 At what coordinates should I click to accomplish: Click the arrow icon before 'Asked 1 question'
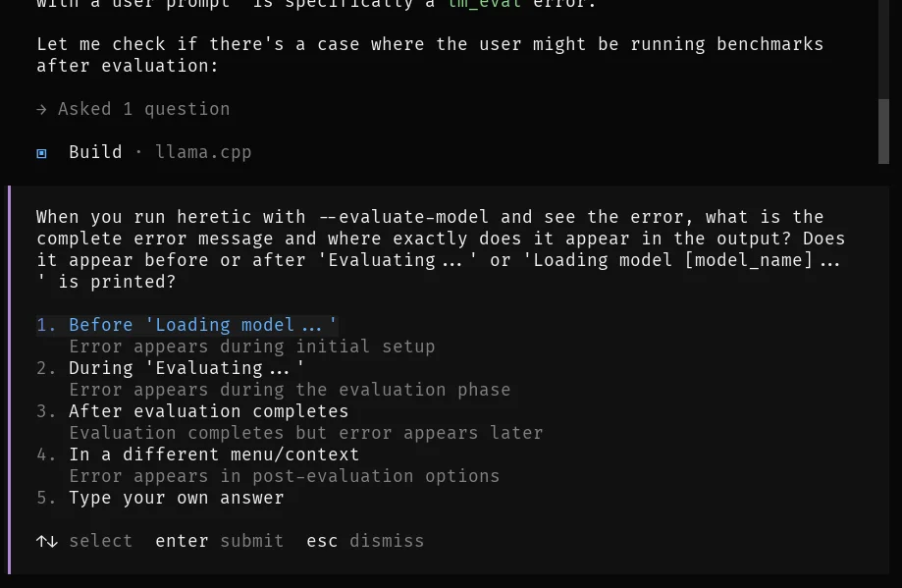tap(41, 110)
